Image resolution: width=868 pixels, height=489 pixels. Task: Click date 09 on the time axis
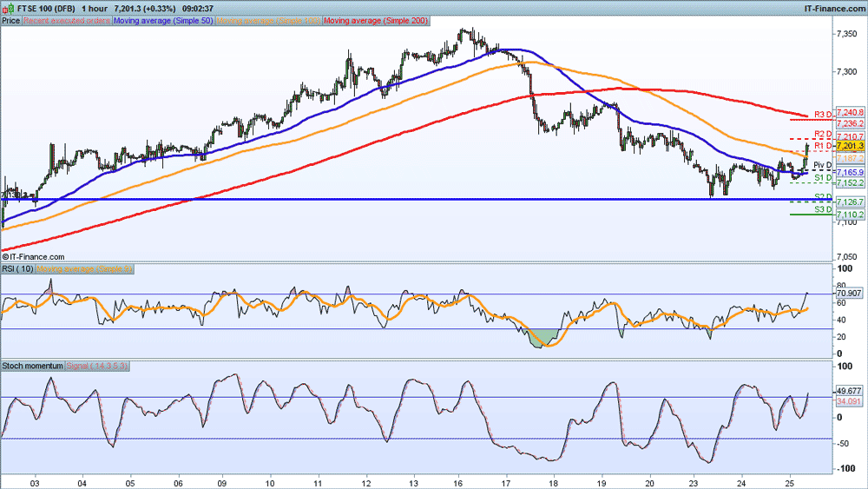pyautogui.click(x=222, y=482)
